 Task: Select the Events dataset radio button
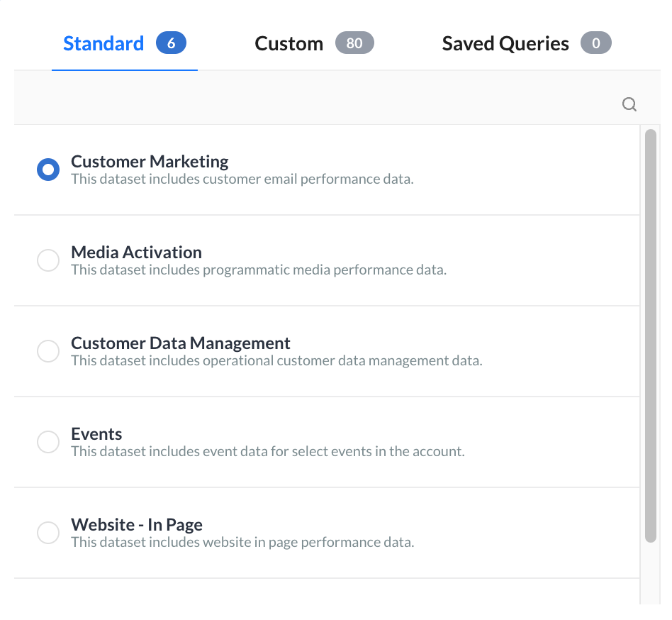click(x=48, y=442)
